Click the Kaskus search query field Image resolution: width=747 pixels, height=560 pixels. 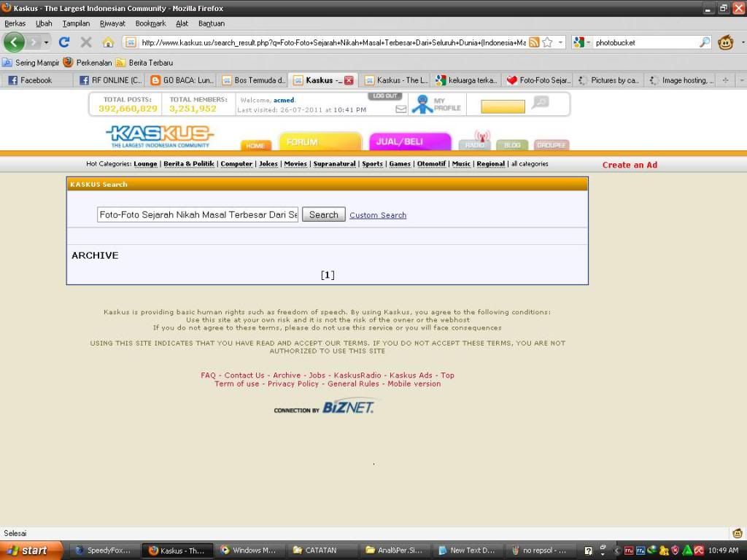point(198,215)
